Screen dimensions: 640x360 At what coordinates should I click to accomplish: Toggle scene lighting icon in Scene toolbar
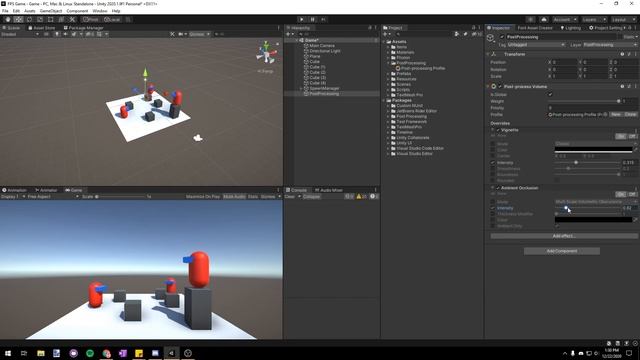pyautogui.click(x=57, y=34)
